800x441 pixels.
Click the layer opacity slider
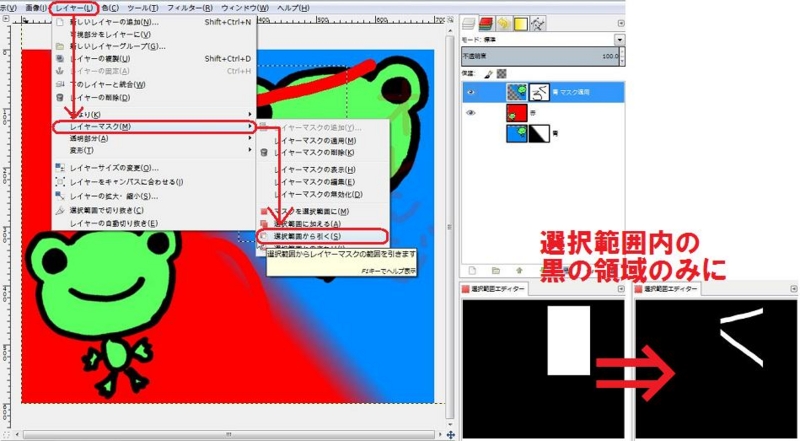click(x=540, y=56)
